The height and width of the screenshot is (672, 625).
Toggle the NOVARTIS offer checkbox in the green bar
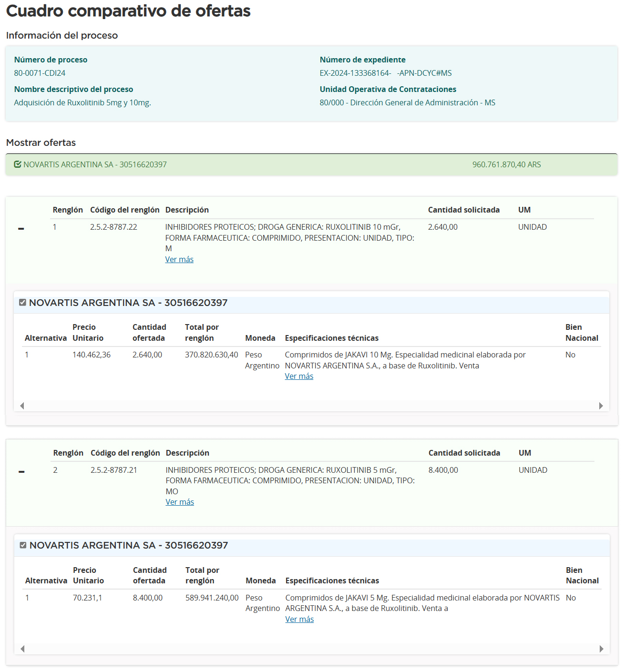pos(18,164)
